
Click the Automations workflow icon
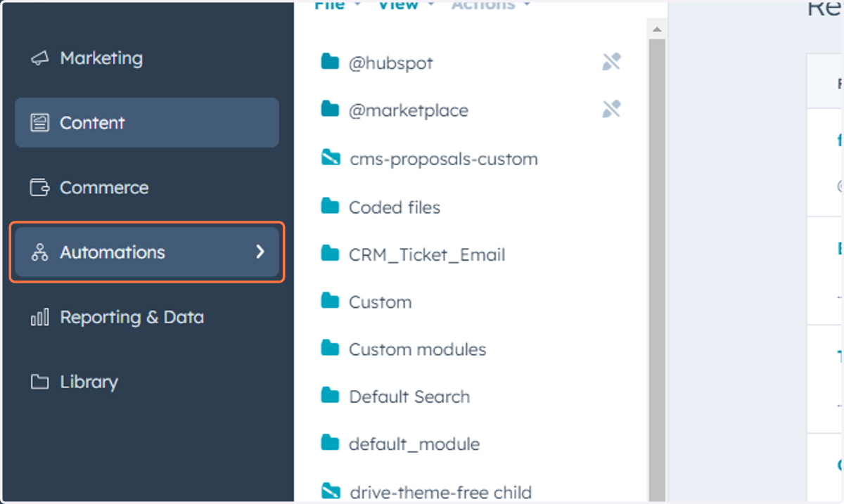pos(40,252)
